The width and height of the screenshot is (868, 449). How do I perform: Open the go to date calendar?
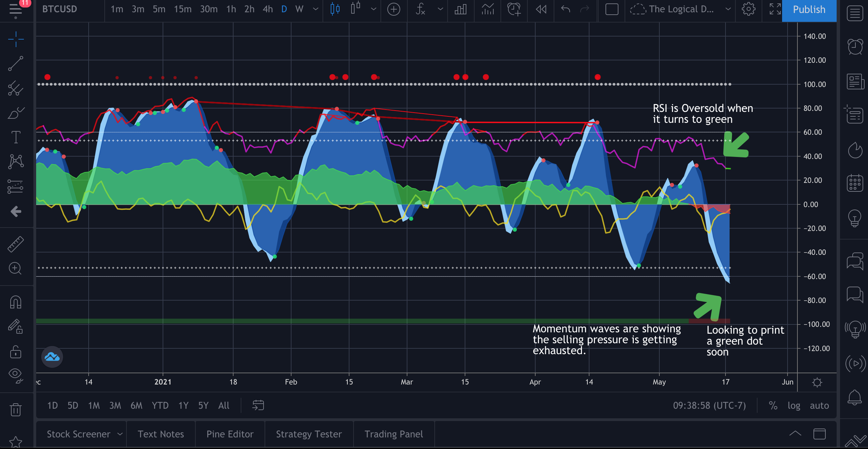pos(258,405)
